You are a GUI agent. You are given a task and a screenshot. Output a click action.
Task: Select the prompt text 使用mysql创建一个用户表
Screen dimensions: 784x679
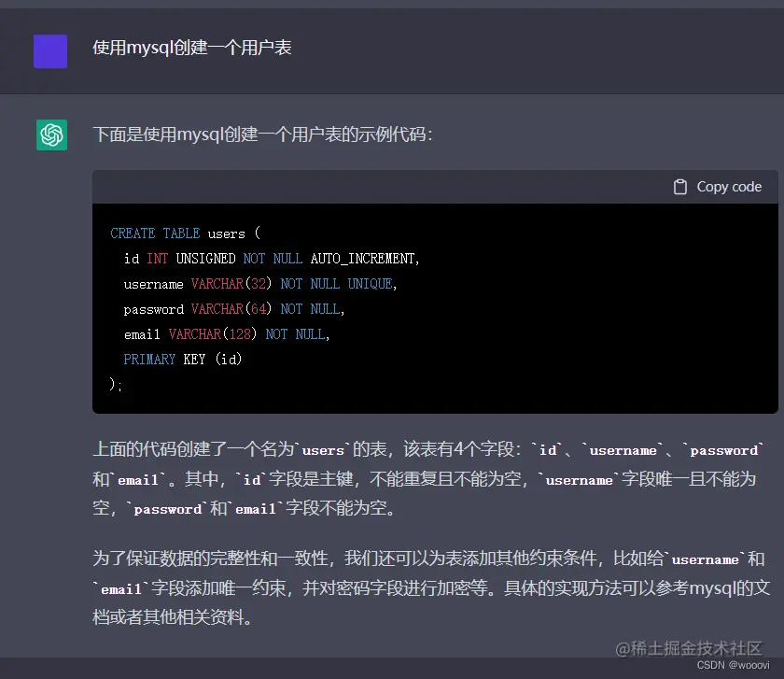194,47
